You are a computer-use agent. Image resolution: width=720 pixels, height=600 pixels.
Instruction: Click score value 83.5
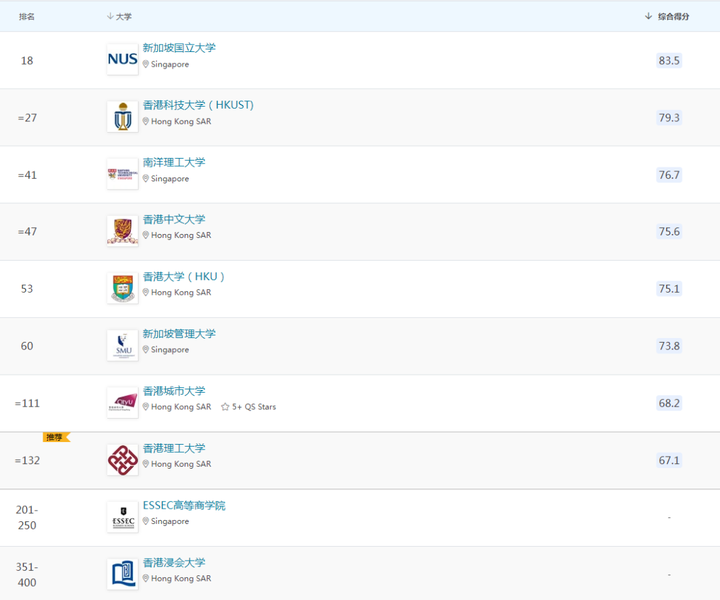tap(669, 61)
